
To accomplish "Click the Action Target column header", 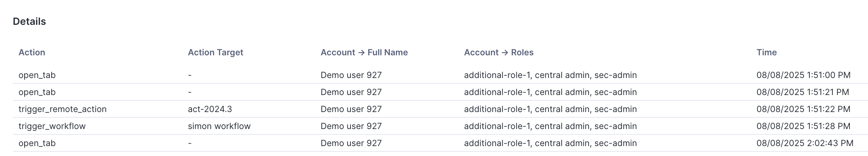I will 215,52.
